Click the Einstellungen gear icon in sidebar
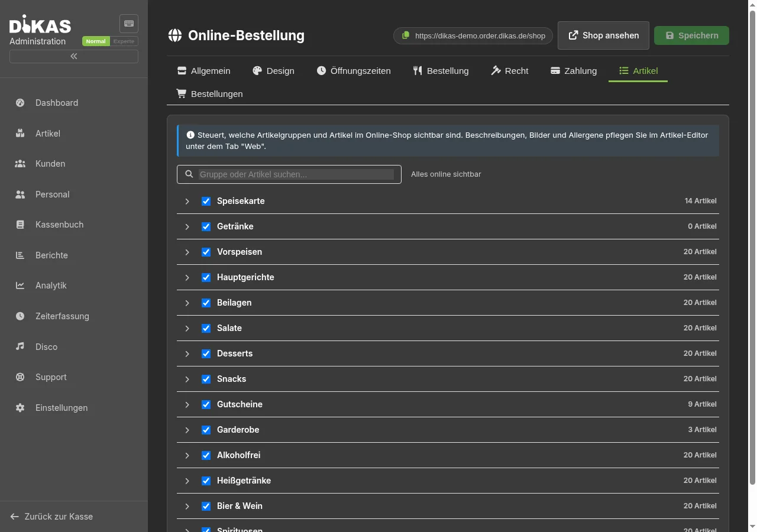 20,408
